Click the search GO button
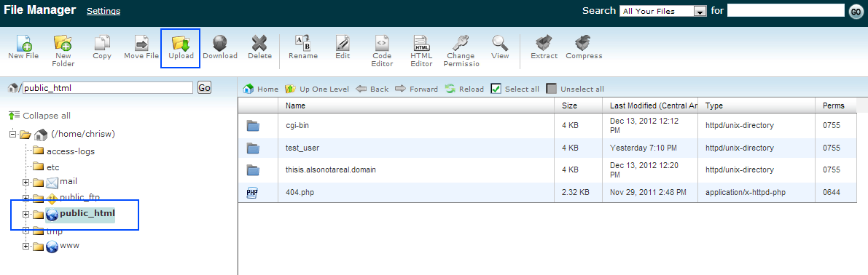 (x=856, y=12)
